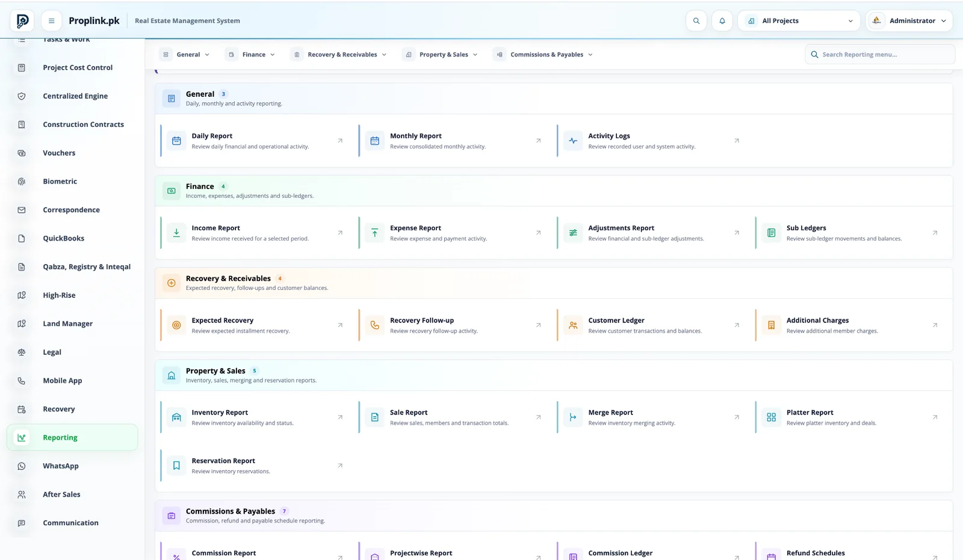Viewport: 963px width, 560px height.
Task: Click the Recovery sidebar icon
Action: click(22, 410)
